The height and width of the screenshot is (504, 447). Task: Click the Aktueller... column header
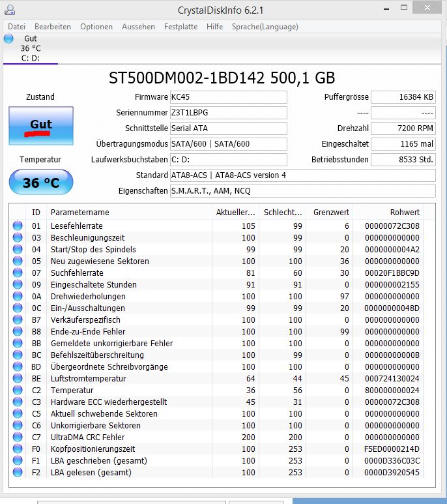pos(235,212)
